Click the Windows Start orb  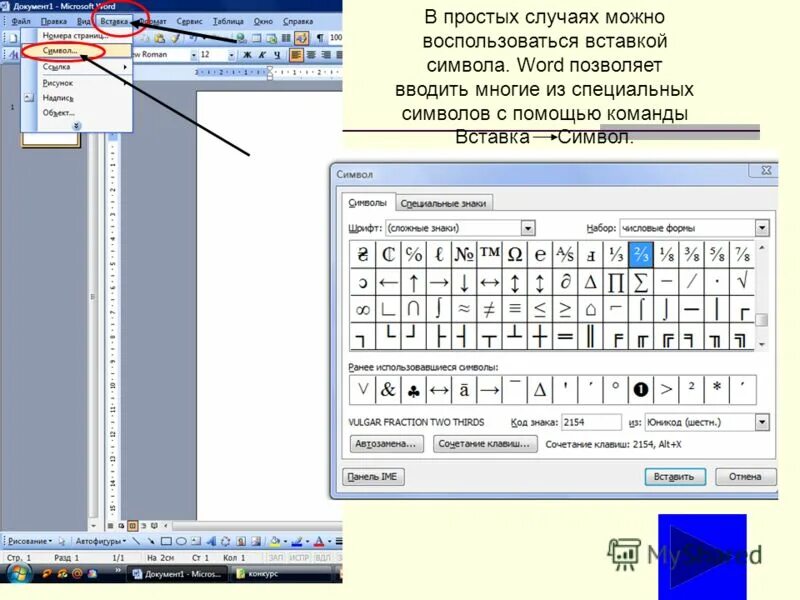18,573
